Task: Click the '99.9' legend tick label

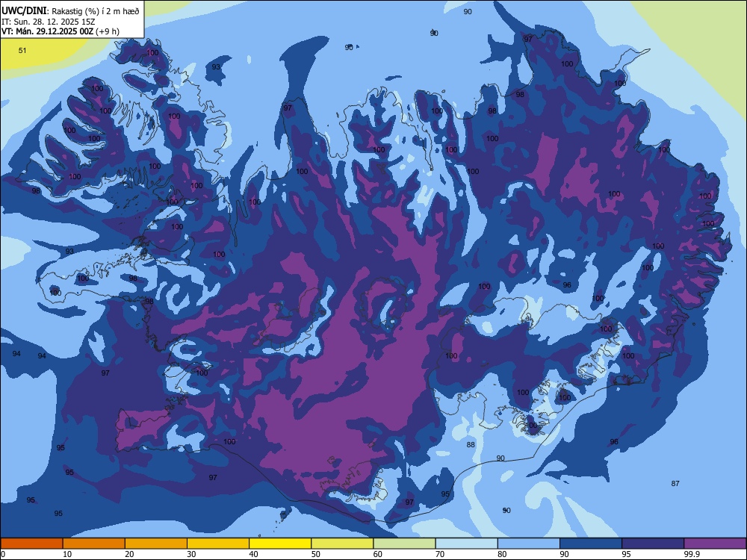Action: pos(691,554)
